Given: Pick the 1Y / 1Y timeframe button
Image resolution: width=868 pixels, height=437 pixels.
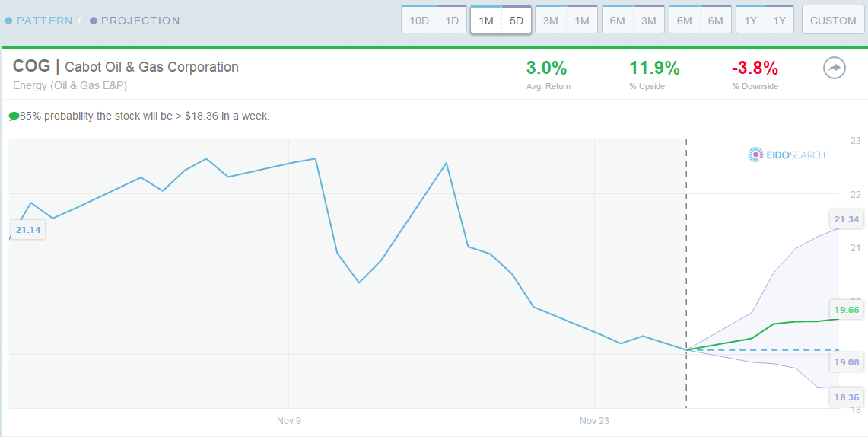Looking at the screenshot, I should (x=765, y=20).
